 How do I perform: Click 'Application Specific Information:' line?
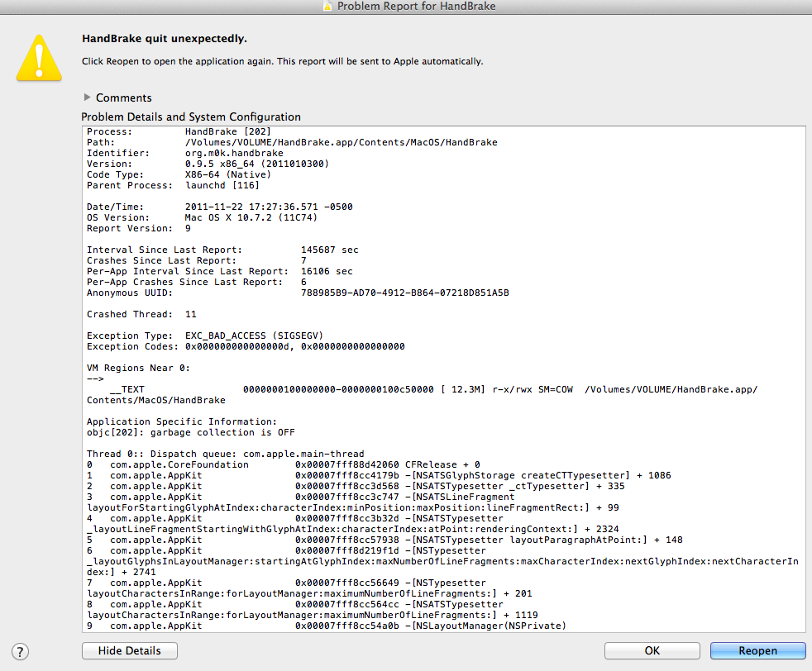(x=182, y=421)
